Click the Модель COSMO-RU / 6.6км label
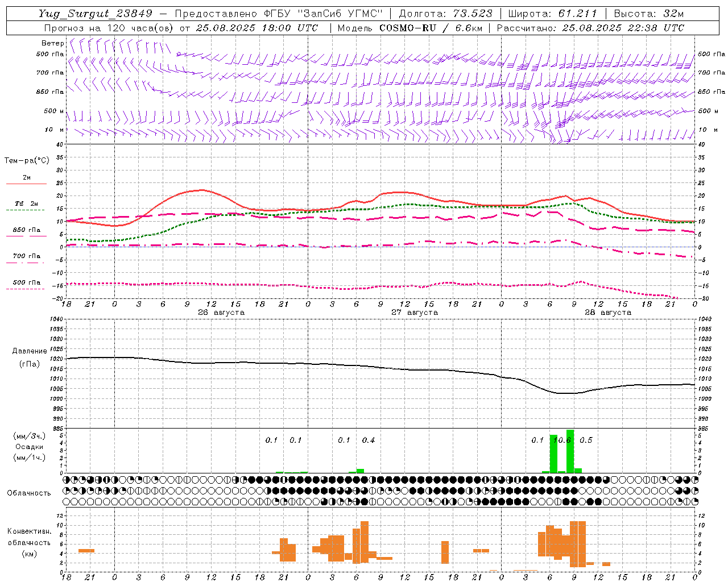Image resolution: width=728 pixels, height=582 pixels. pyautogui.click(x=410, y=28)
